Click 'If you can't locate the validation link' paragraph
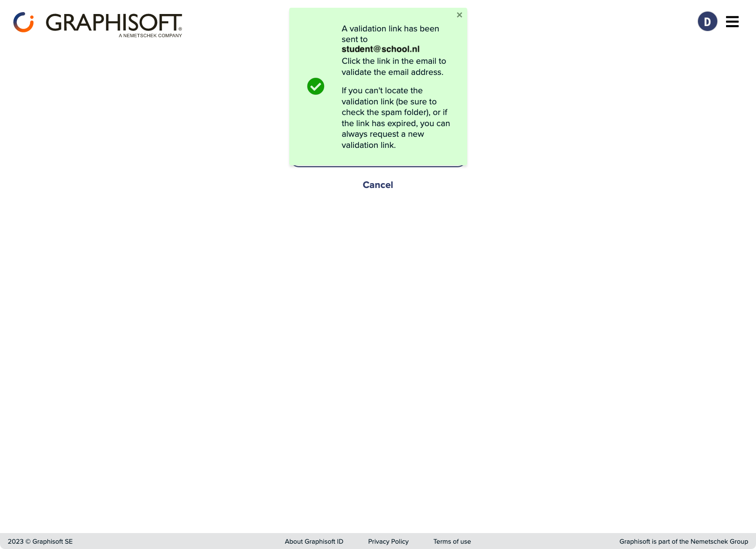This screenshot has width=756, height=549. point(396,118)
